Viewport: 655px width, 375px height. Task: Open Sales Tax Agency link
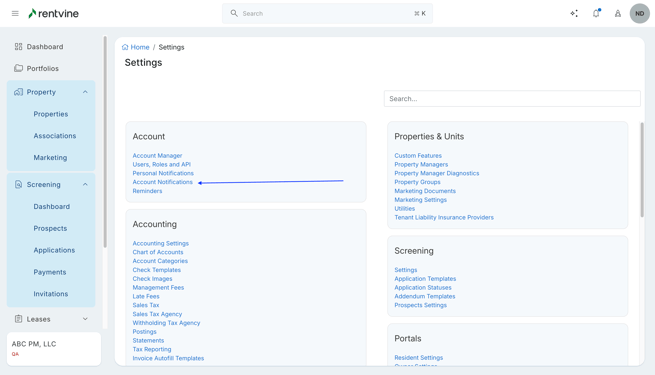click(157, 314)
